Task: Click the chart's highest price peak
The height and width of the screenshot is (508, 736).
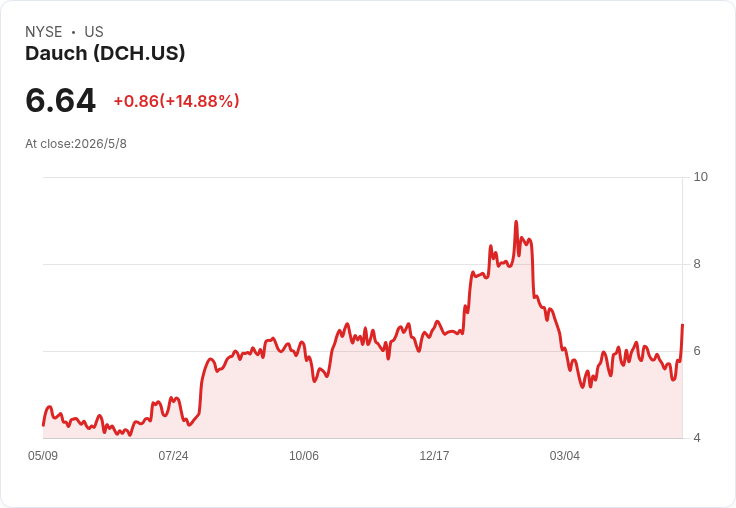Action: 516,222
